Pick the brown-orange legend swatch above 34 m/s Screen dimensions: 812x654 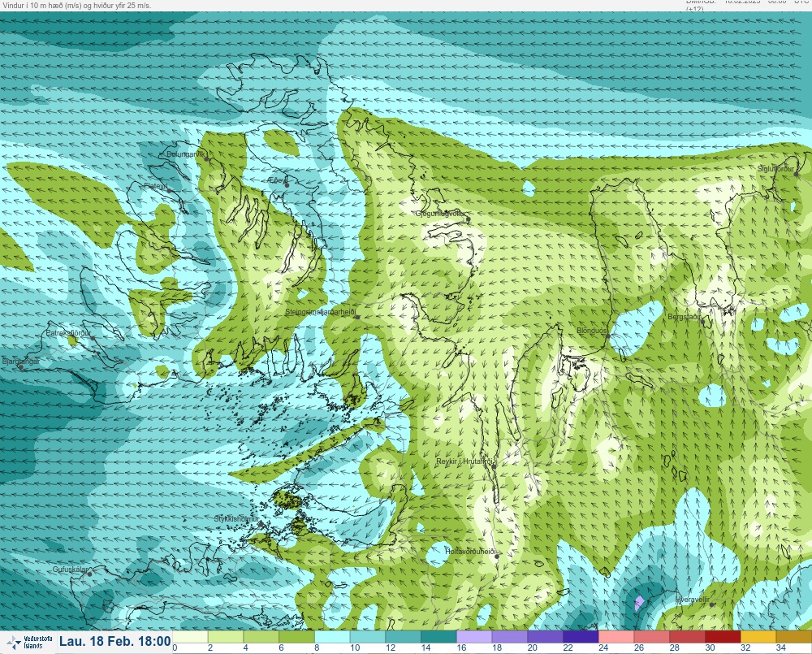point(794,636)
